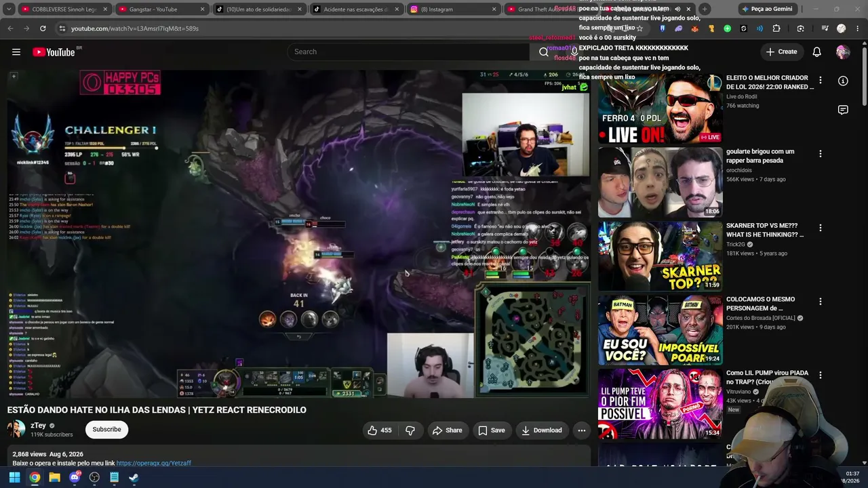Switch to the Gangstar - YouTube tab

click(162, 9)
